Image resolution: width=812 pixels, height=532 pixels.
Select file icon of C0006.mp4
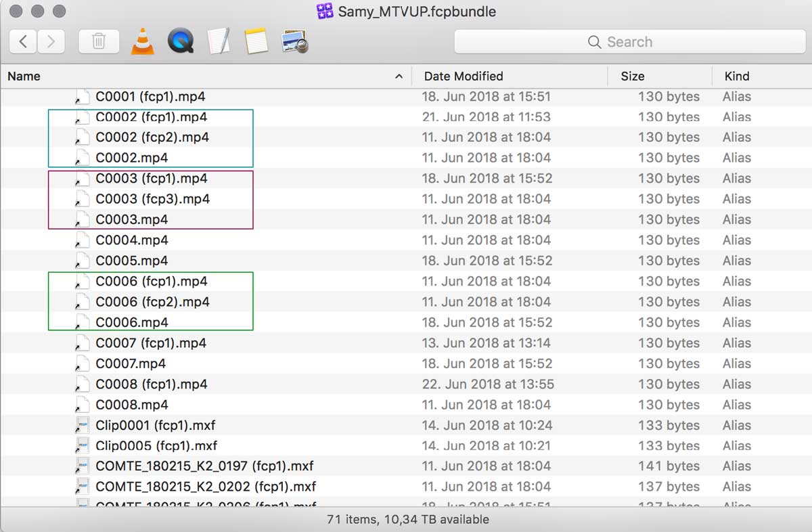pyautogui.click(x=82, y=322)
